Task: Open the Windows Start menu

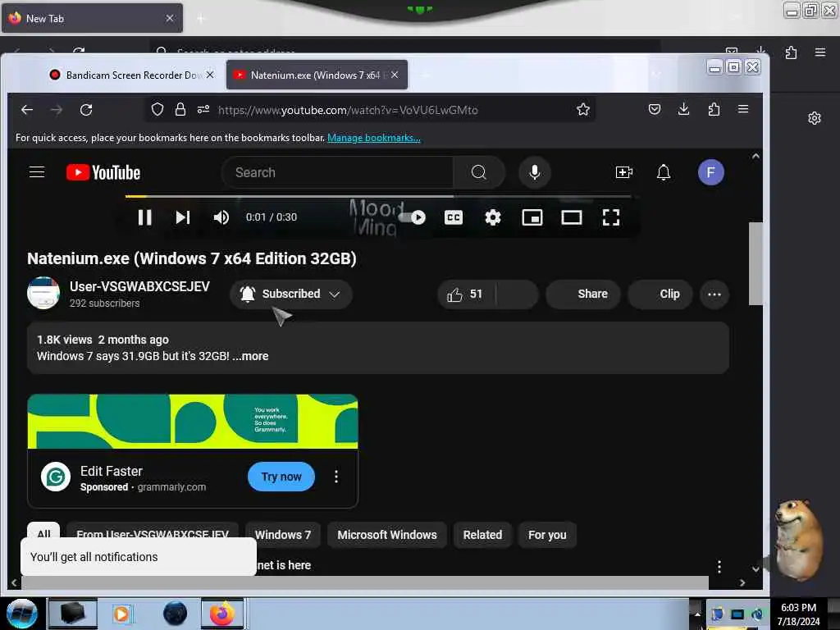Action: [x=21, y=614]
